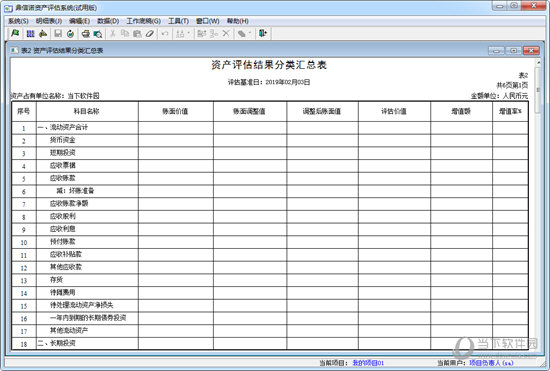
Task: Open the 数据(D) menu
Action: [108, 21]
